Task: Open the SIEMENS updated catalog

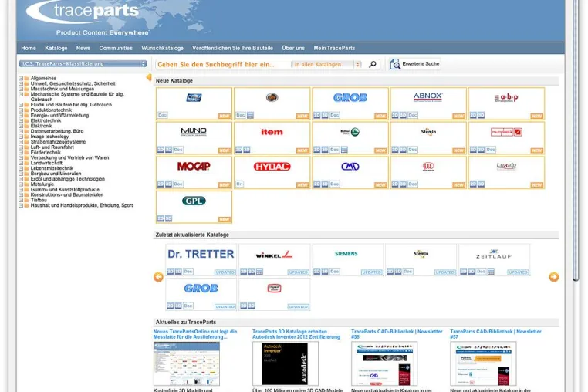Action: (346, 254)
